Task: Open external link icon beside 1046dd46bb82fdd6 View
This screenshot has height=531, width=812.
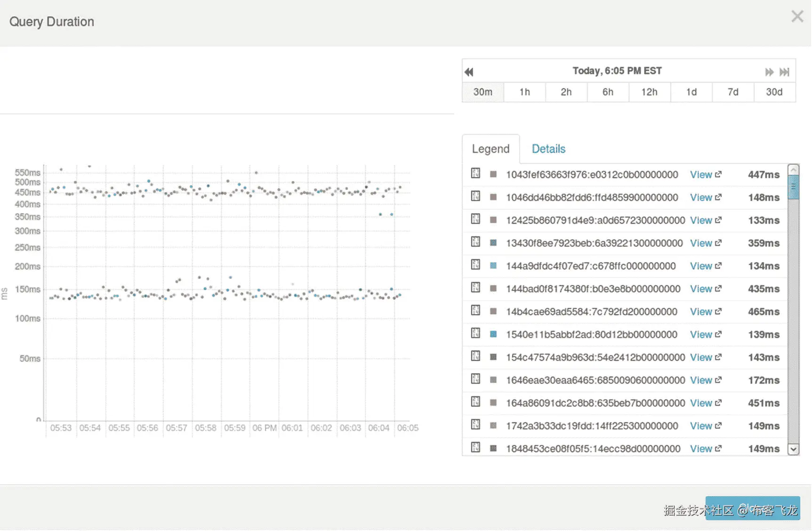Action: click(x=718, y=197)
